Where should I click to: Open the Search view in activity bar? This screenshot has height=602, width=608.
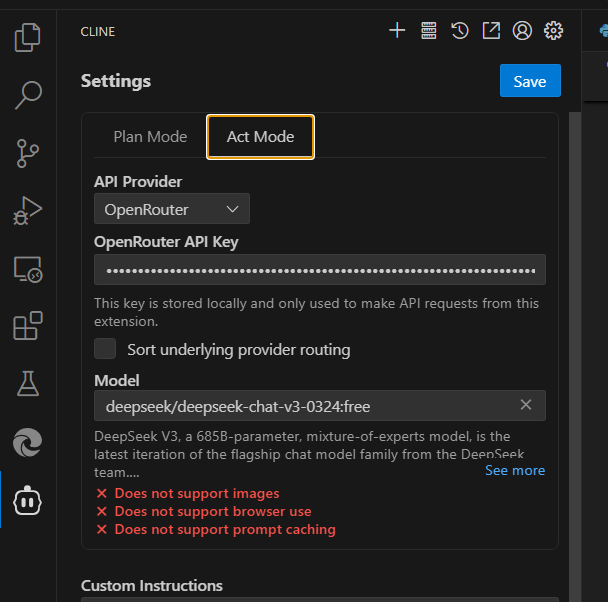(28, 95)
